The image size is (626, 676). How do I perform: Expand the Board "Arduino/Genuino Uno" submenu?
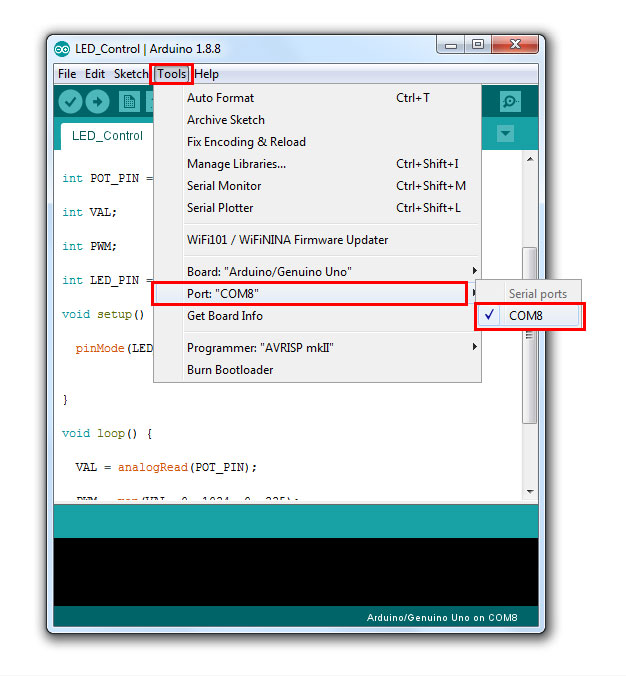317,272
